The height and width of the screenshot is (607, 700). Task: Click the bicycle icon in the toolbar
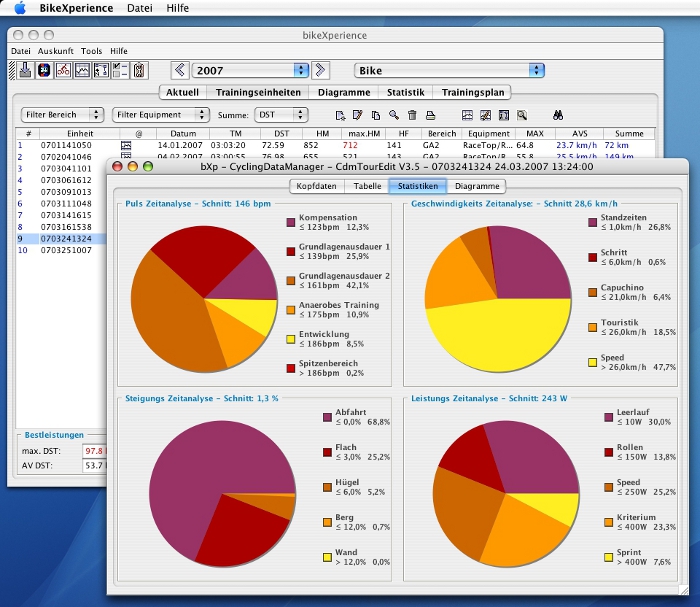pos(62,70)
